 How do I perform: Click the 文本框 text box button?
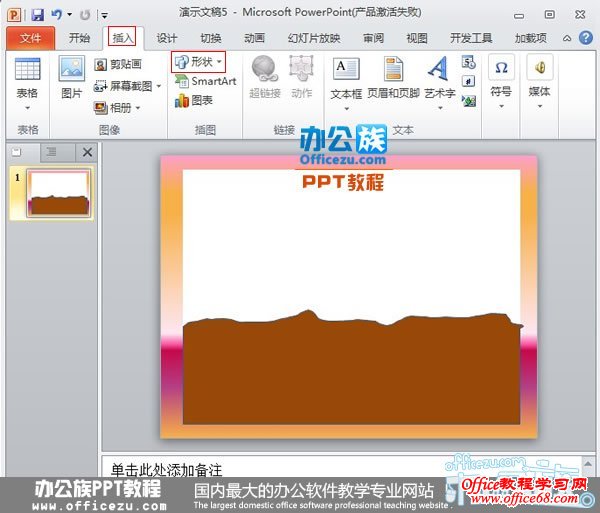pos(346,78)
